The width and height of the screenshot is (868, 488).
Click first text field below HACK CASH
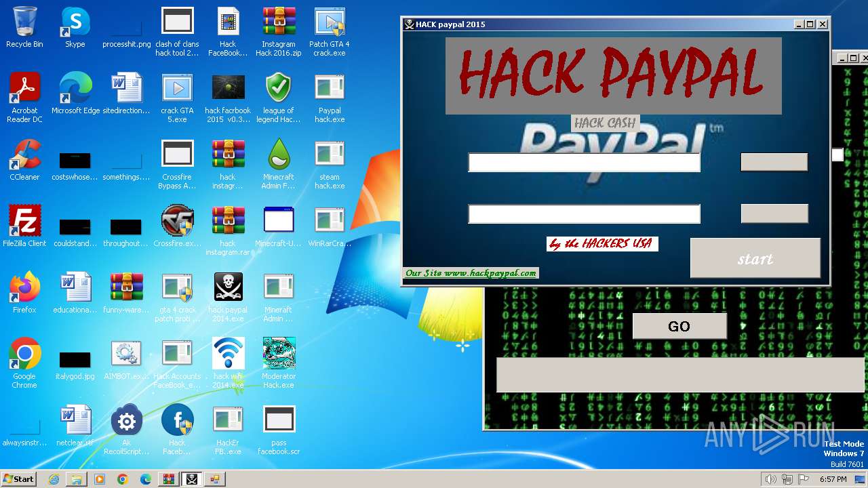tap(584, 162)
